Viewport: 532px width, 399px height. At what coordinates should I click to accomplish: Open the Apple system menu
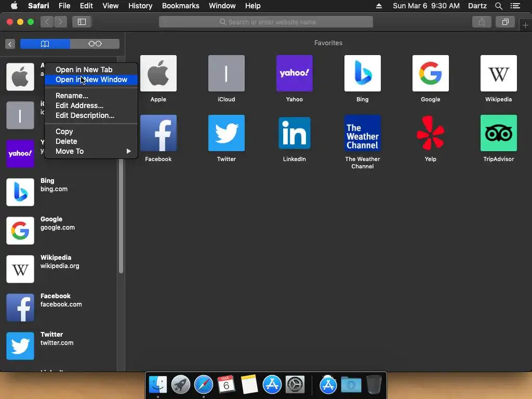[x=14, y=6]
